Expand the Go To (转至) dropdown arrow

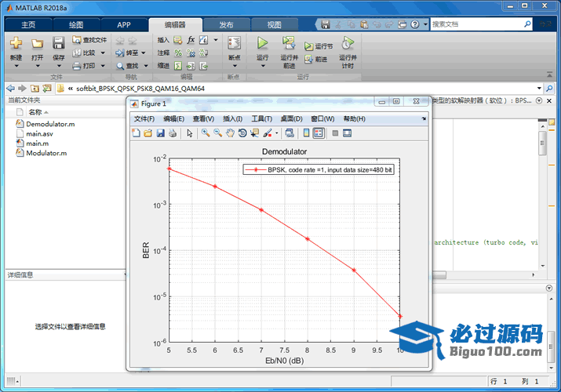tap(144, 53)
